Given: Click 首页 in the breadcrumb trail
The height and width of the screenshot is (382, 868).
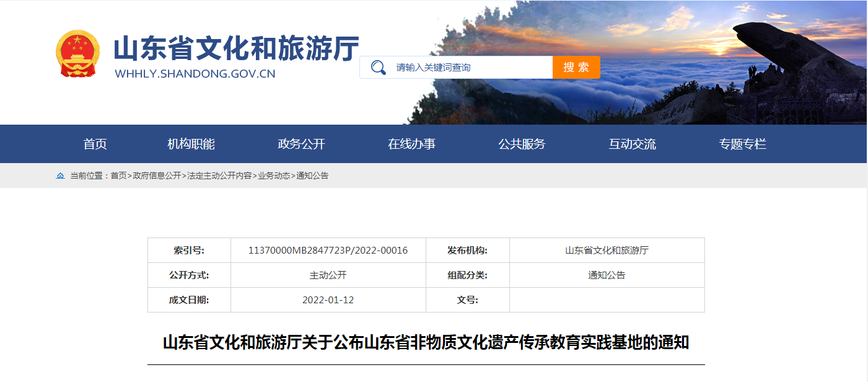Looking at the screenshot, I should tap(118, 176).
